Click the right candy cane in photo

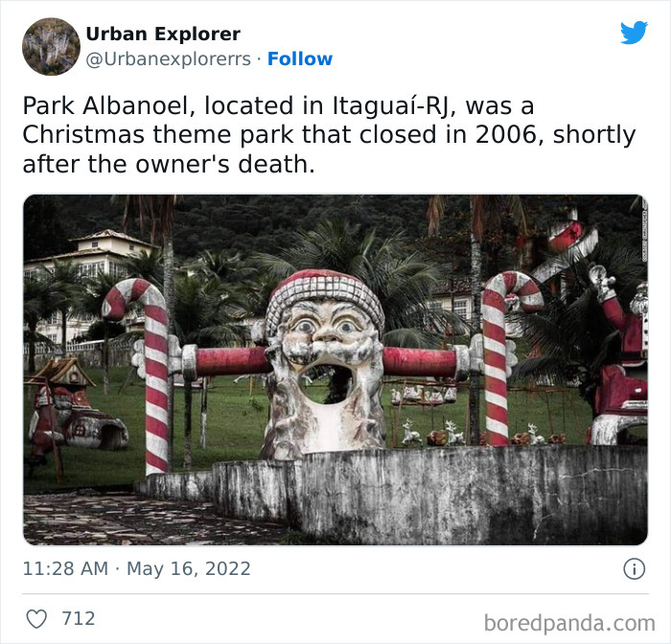505,357
